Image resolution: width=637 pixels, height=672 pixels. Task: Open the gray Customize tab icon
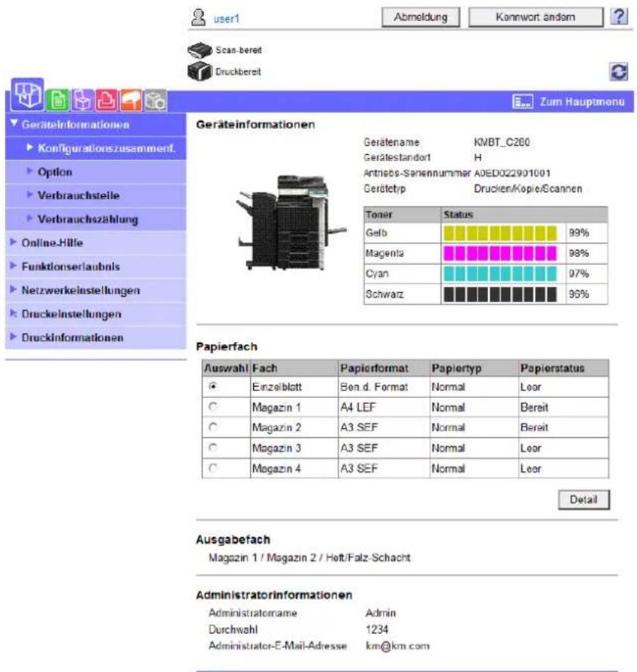pos(155,100)
